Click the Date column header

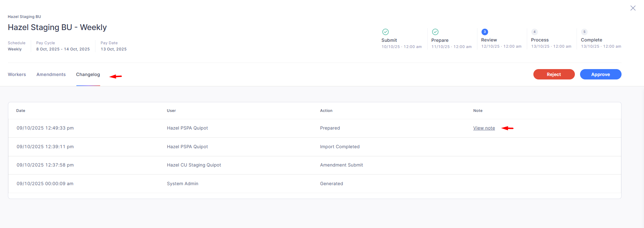(21, 111)
